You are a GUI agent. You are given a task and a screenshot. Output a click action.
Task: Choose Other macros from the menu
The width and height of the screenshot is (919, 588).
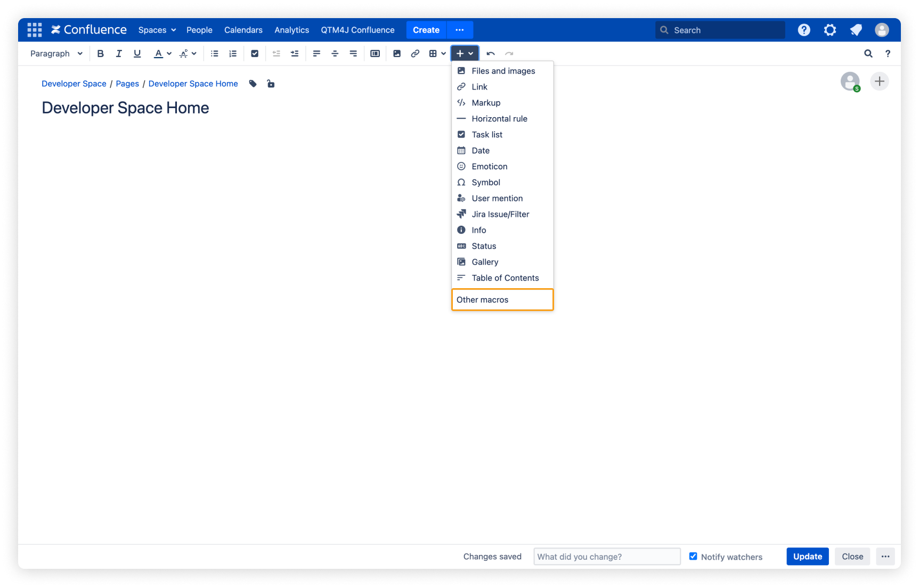click(x=502, y=300)
